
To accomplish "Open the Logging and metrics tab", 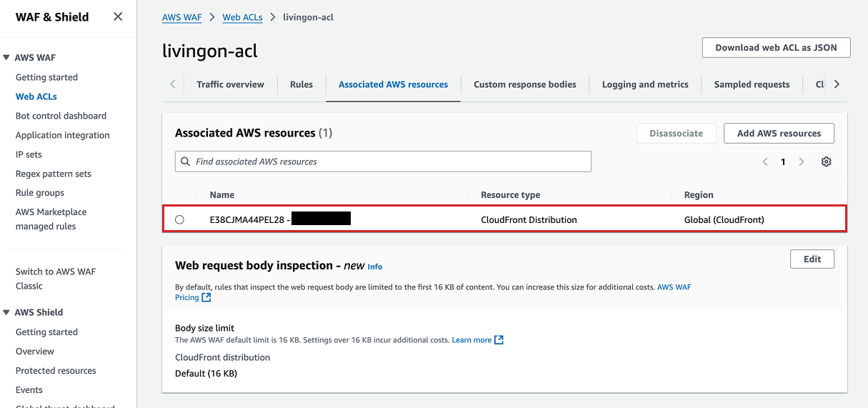I will pos(645,84).
